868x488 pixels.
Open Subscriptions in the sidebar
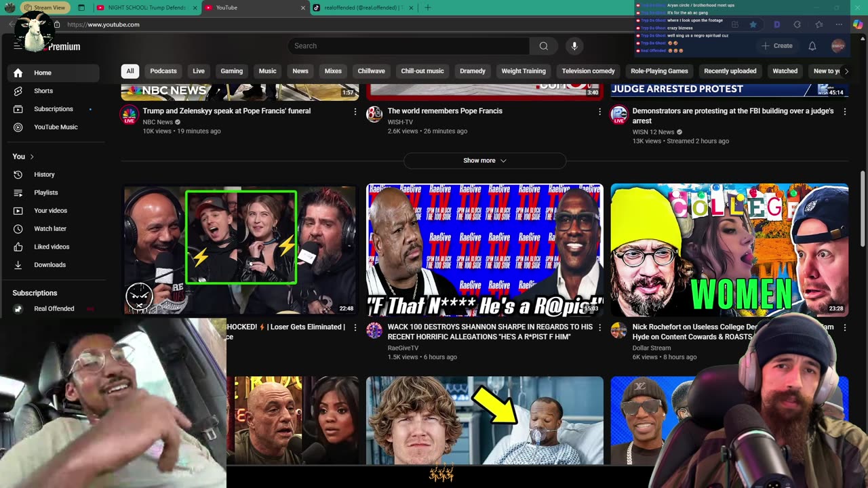[x=53, y=108]
